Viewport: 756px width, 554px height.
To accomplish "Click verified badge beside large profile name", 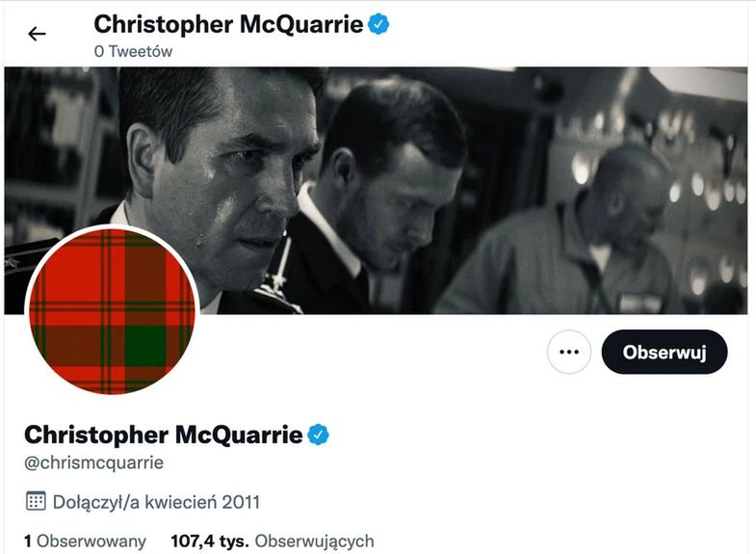I will (319, 435).
